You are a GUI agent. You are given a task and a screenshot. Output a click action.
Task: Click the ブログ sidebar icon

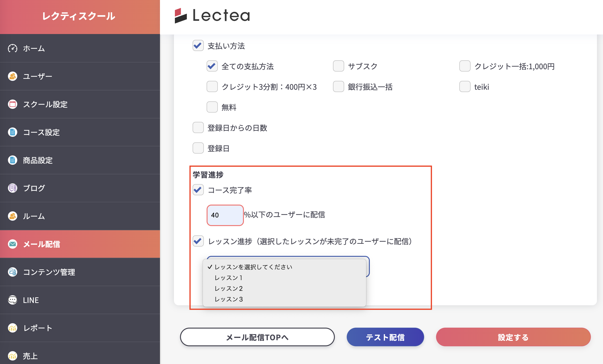click(x=13, y=188)
